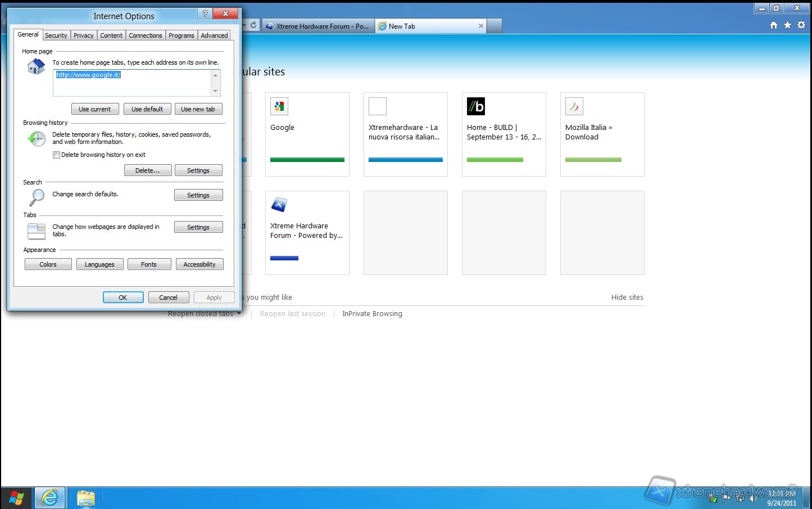This screenshot has width=812, height=509.
Task: Open Windows Explorer from the taskbar
Action: [86, 498]
